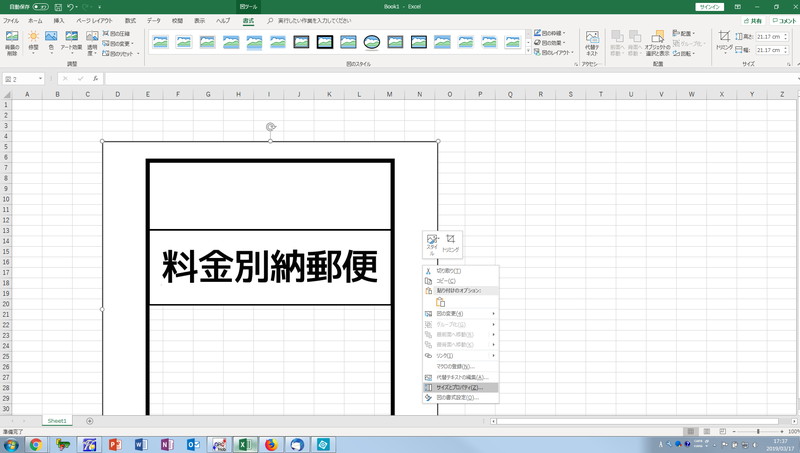
Task: Switch to Page Layout view in the status bar
Action: pos(707,432)
